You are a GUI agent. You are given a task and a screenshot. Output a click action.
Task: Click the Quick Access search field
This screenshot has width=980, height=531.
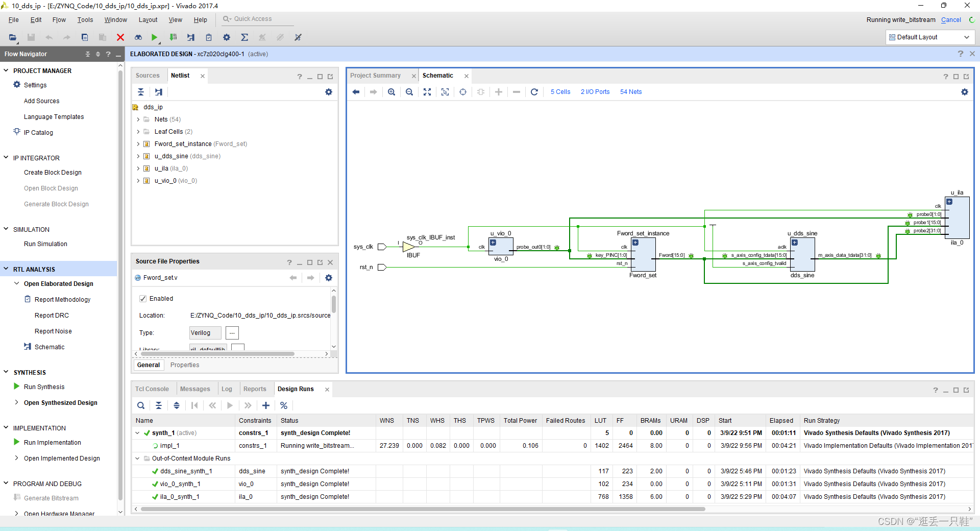click(x=258, y=19)
